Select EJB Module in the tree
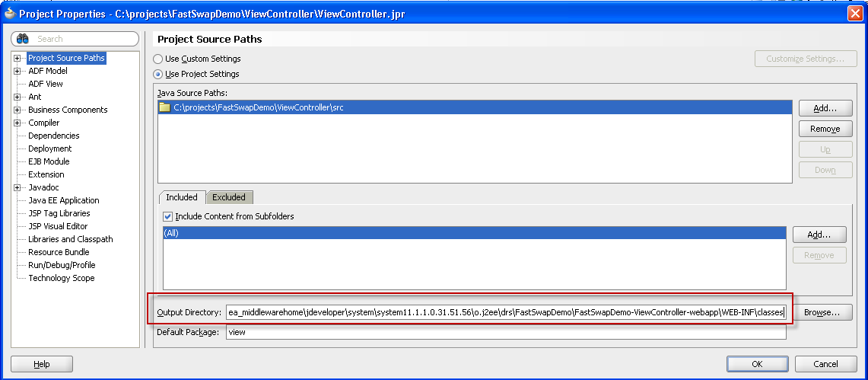 point(49,161)
